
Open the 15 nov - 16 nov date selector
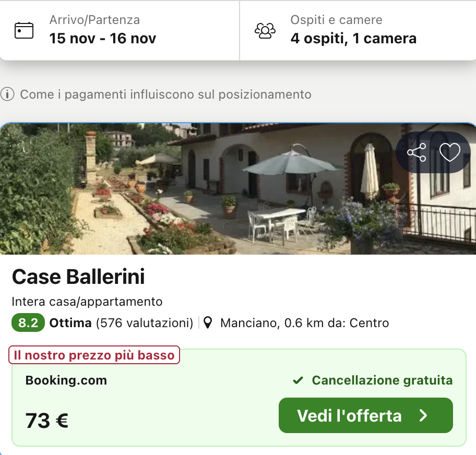tap(103, 38)
